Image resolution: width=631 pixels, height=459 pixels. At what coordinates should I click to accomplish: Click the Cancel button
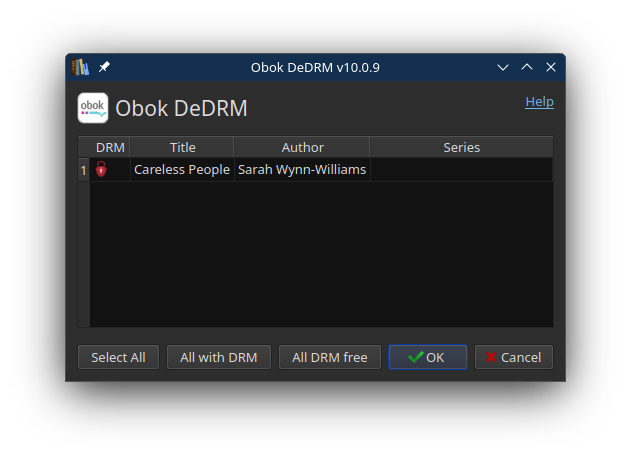(513, 357)
